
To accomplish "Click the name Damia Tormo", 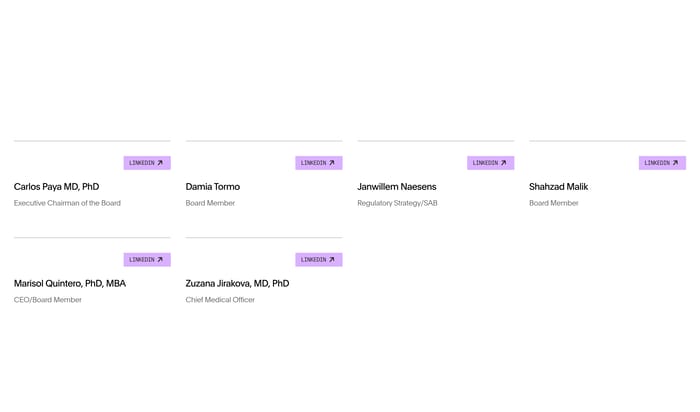I will (212, 187).
